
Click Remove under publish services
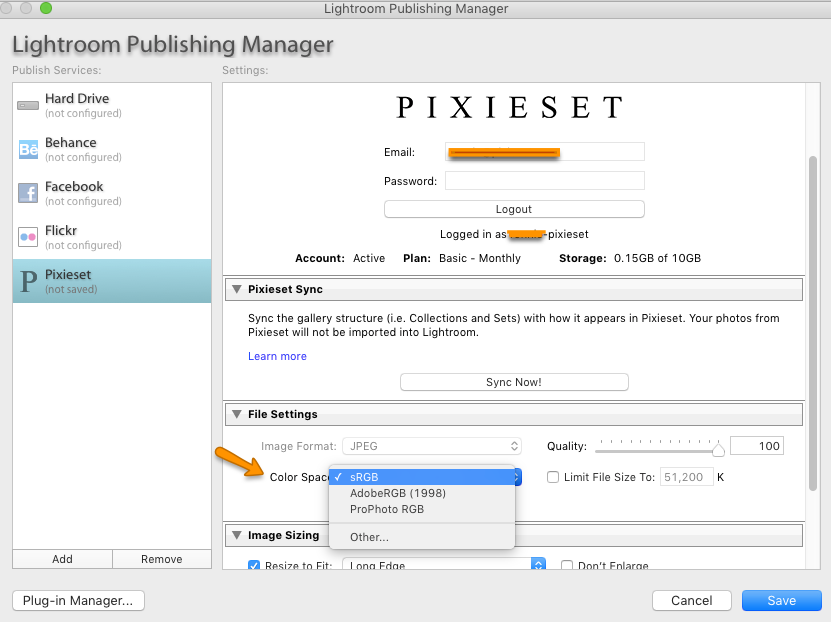pyautogui.click(x=162, y=559)
